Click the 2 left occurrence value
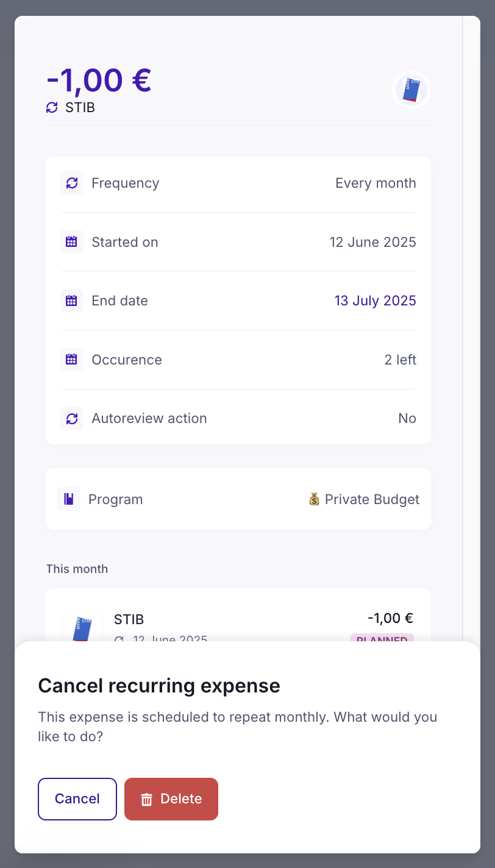This screenshot has height=868, width=495. tap(400, 360)
